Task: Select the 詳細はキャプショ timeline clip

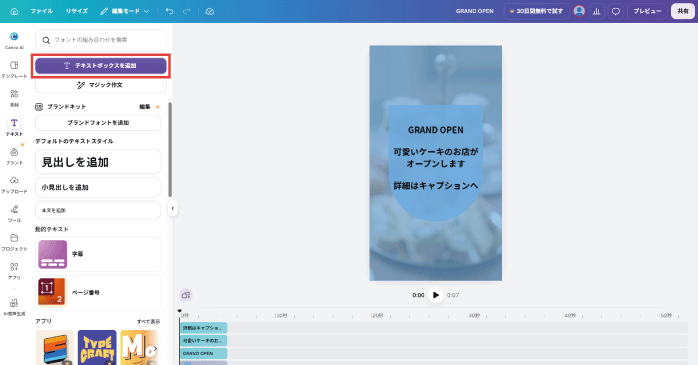Action: coord(203,328)
